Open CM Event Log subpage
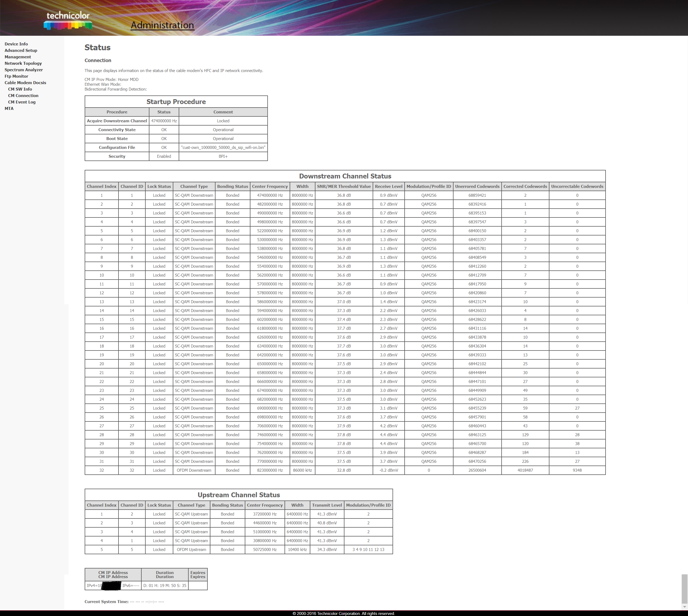This screenshot has width=688, height=616. pyautogui.click(x=22, y=102)
